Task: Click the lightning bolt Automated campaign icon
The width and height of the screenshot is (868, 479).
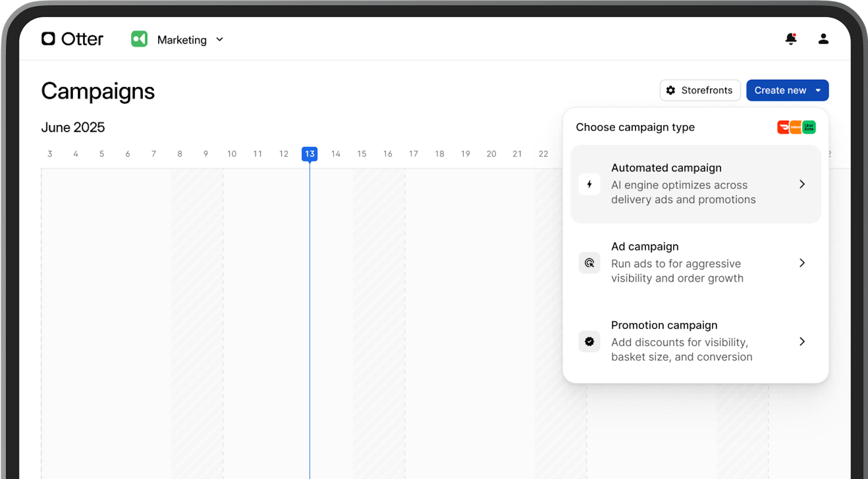Action: click(x=589, y=184)
